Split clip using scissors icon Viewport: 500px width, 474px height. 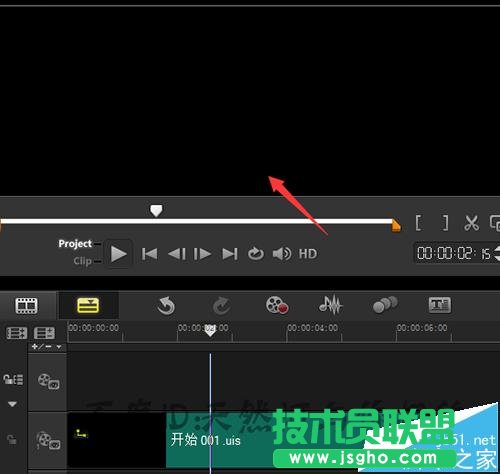point(471,223)
